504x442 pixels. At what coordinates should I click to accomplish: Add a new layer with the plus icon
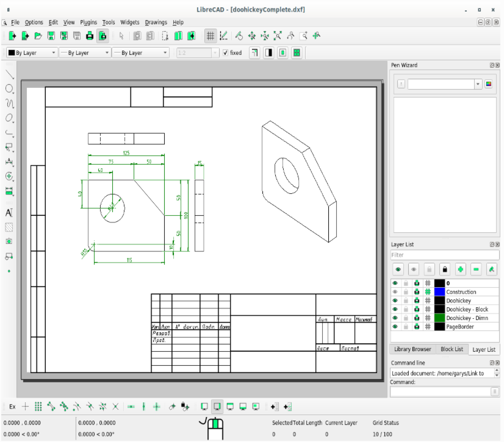[x=461, y=269]
